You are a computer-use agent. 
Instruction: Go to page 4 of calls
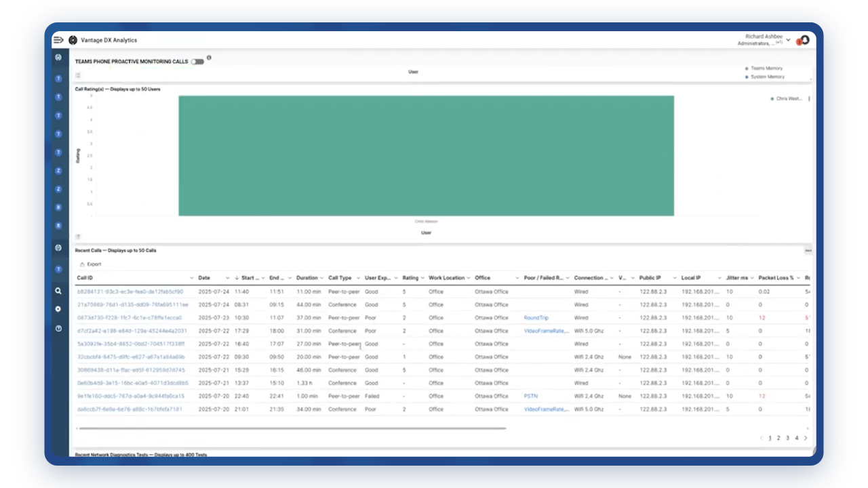pyautogui.click(x=796, y=438)
